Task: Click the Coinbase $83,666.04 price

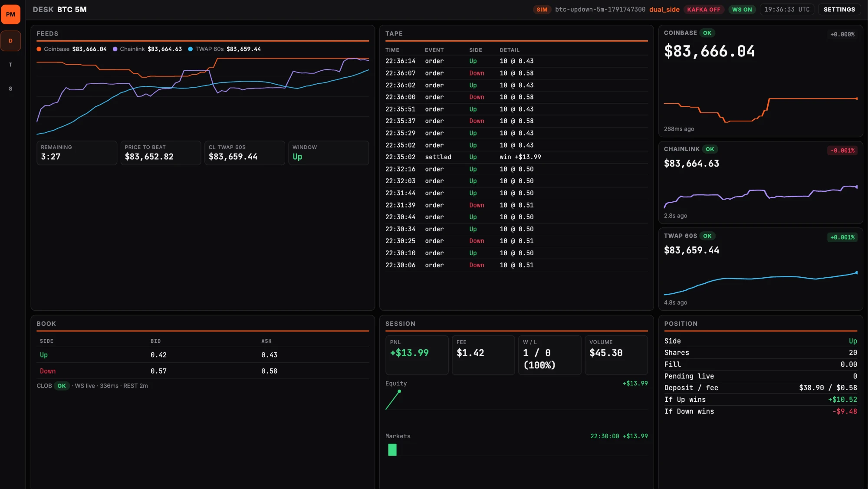Action: (710, 51)
